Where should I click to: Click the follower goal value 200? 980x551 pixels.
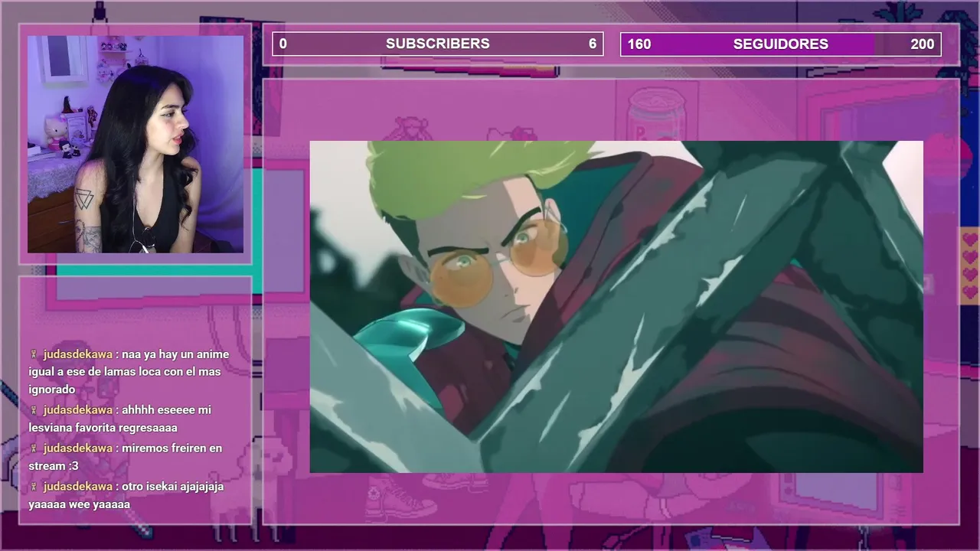(923, 44)
